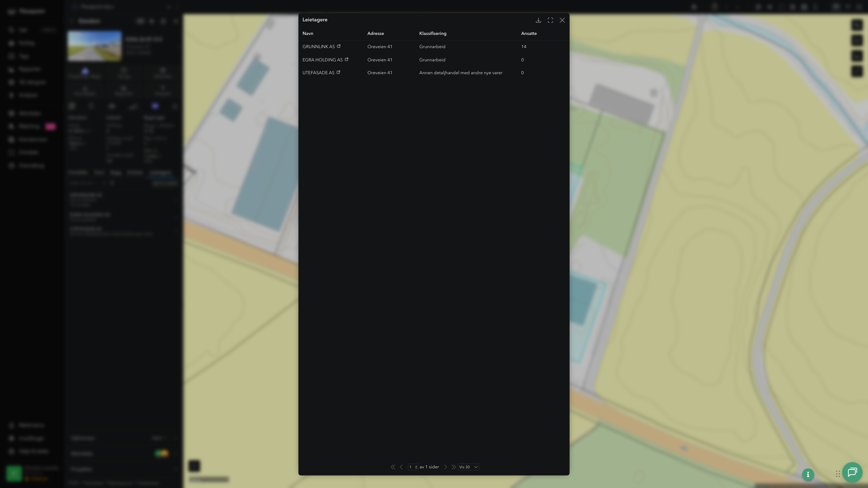This screenshot has width=868, height=488.
Task: Open the GRUNNLINK AS tenant name
Action: click(x=318, y=47)
